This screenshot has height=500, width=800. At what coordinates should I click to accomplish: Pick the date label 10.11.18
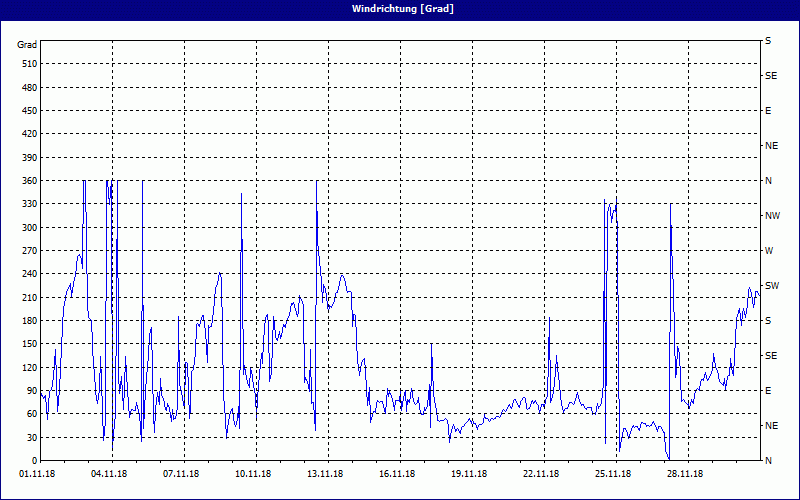click(253, 474)
